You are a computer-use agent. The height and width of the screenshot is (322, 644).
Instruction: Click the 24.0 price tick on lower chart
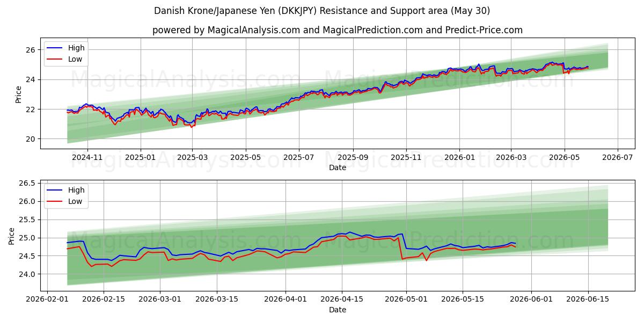[27, 274]
